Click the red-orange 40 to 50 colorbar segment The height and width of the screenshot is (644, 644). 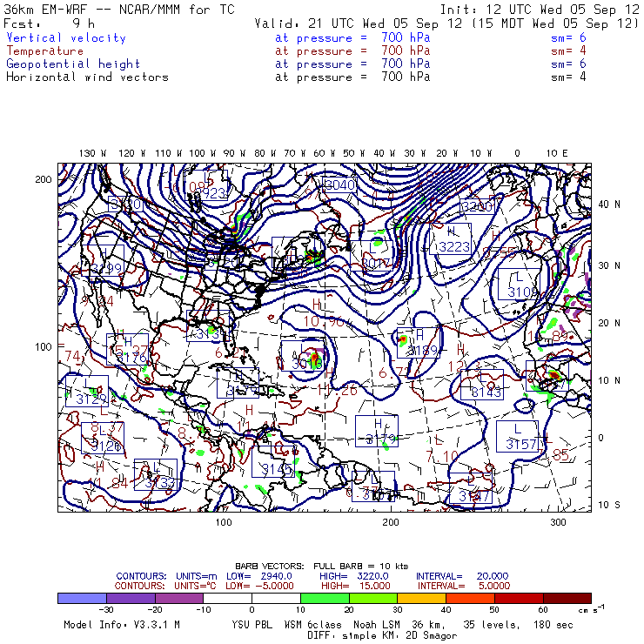(470, 598)
